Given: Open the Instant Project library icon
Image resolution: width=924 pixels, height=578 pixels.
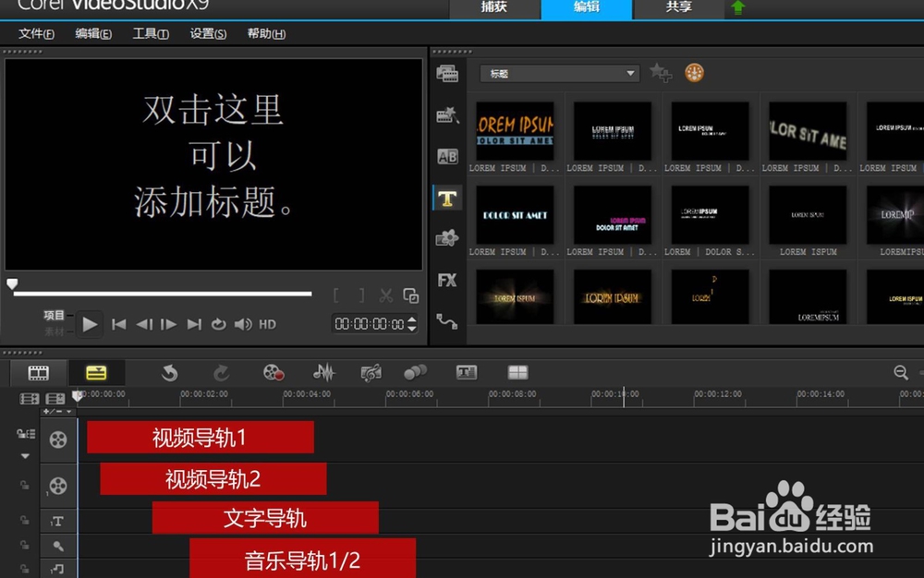Looking at the screenshot, I should click(x=447, y=114).
